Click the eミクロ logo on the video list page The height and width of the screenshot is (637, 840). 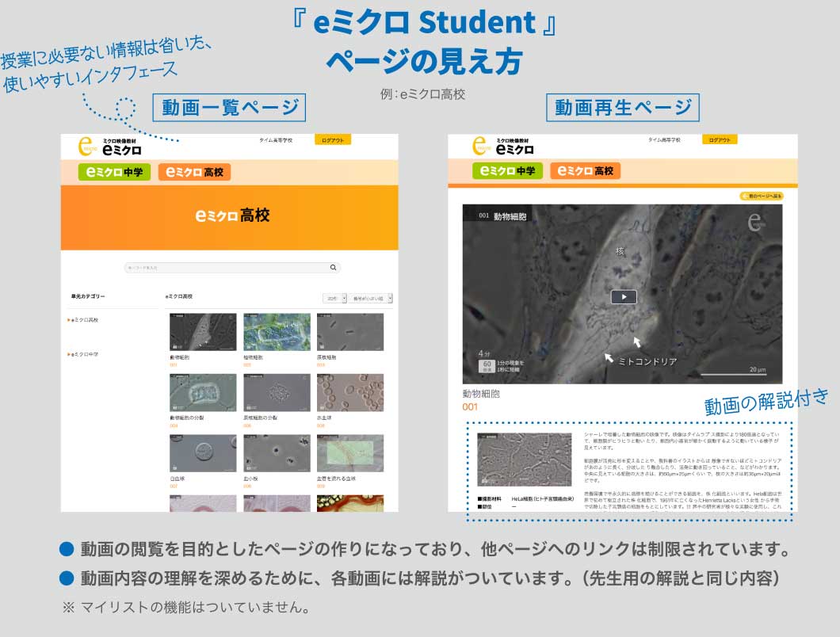click(110, 146)
